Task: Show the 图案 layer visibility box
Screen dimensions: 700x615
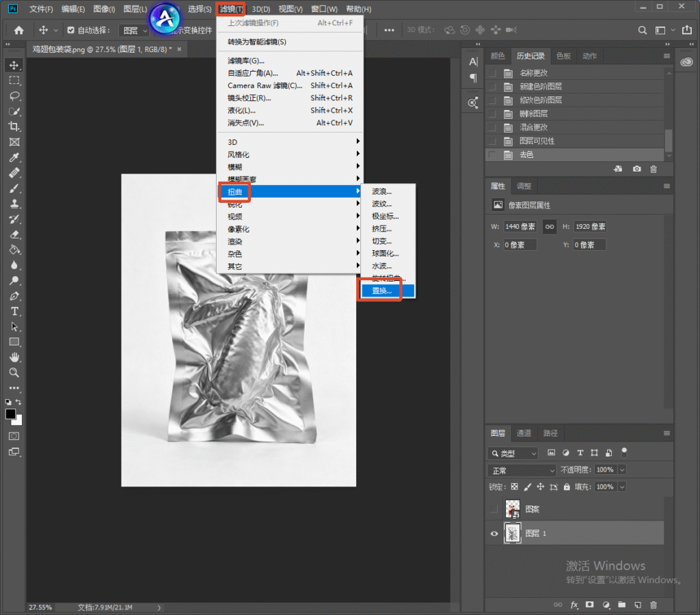Action: point(494,509)
